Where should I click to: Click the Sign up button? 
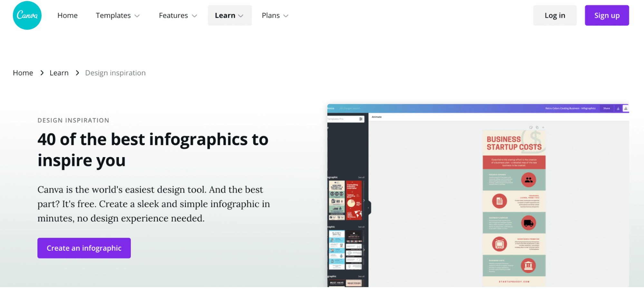[607, 15]
